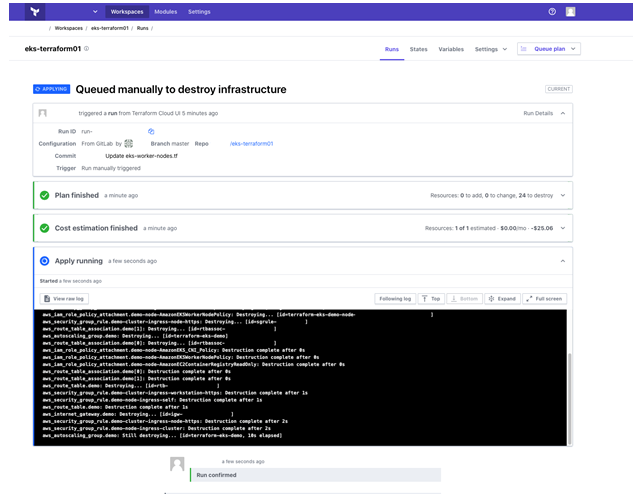Open the Queue plan dropdown
Image resolution: width=643 pixels, height=501 pixels.
coord(548,48)
